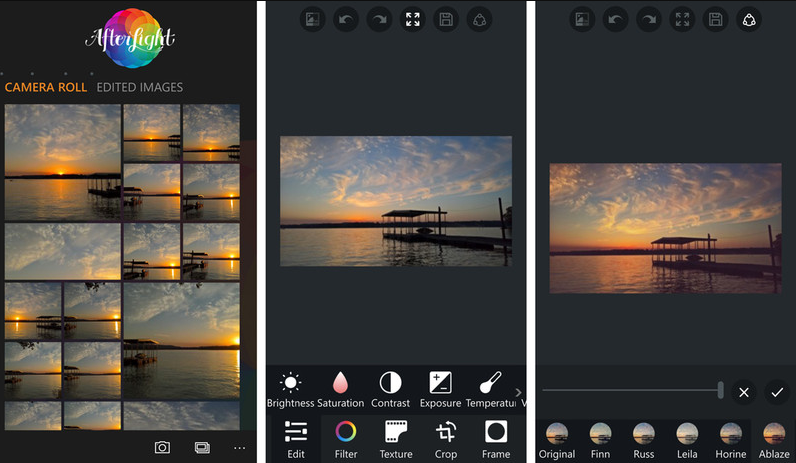Open the Texture film strip tool
The image size is (796, 463).
(396, 432)
